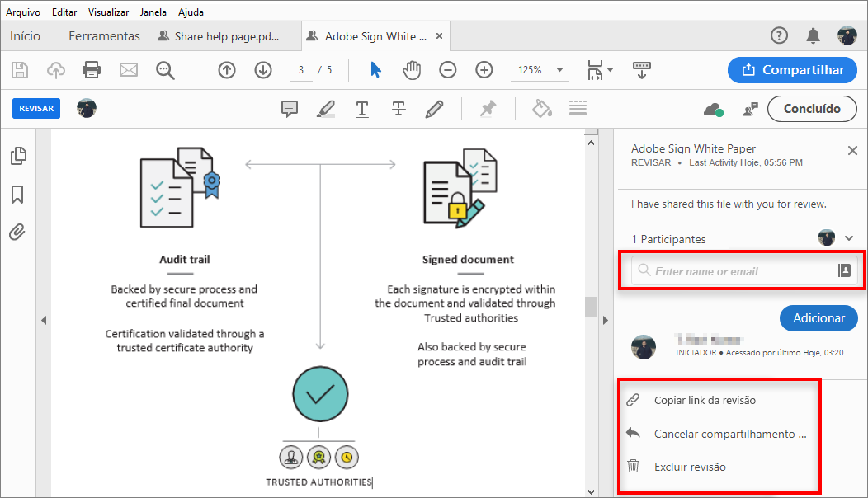Click the Enter name or email field
This screenshot has height=498, width=868.
[x=744, y=270]
